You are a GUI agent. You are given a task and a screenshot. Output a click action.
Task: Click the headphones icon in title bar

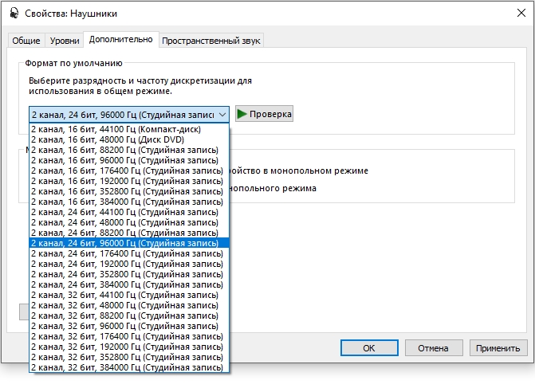[11, 13]
